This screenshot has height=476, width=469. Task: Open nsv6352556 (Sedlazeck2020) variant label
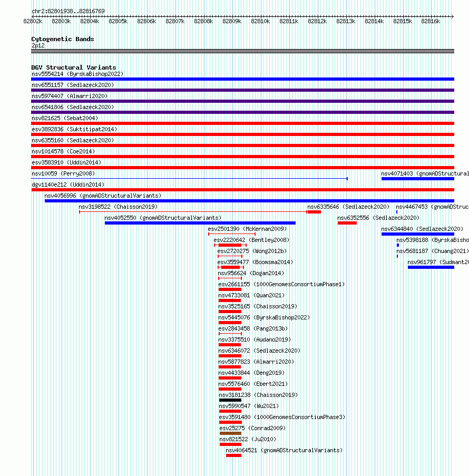pos(378,218)
